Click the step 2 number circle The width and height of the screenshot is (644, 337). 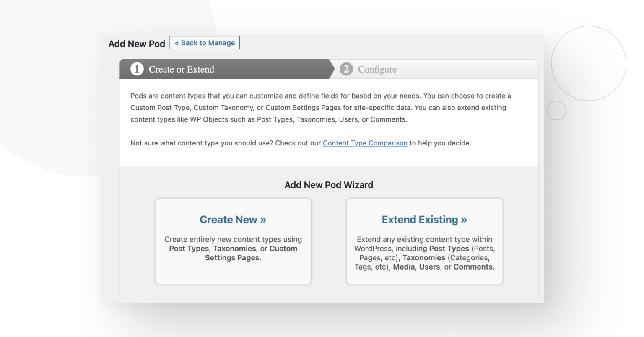[346, 69]
